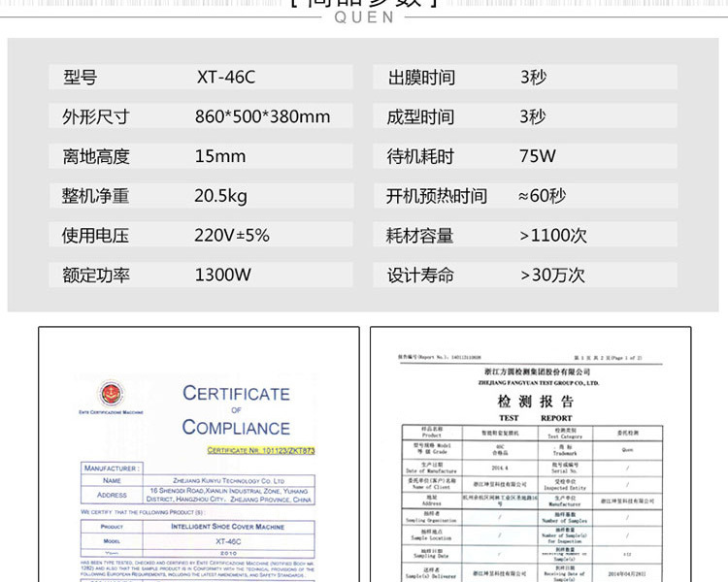
Task: Select the 1300W power value
Action: point(223,275)
